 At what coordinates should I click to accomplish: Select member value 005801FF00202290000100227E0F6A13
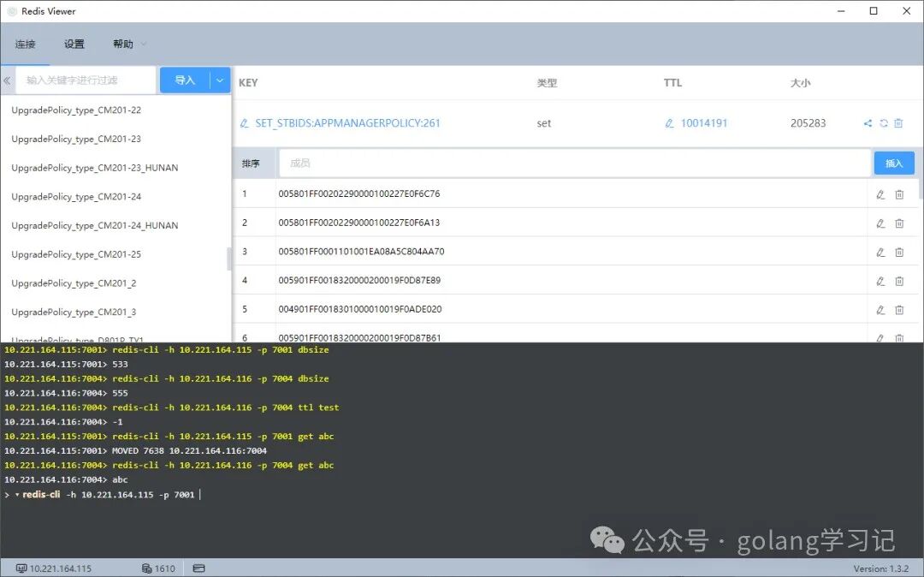[358, 223]
